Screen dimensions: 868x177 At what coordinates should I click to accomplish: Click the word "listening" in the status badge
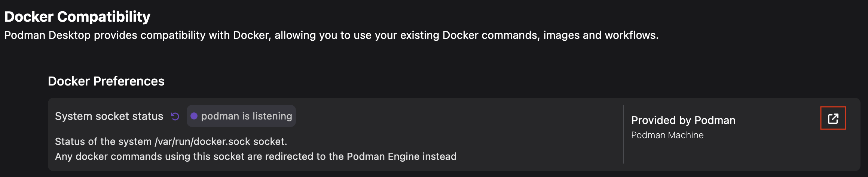(272, 116)
